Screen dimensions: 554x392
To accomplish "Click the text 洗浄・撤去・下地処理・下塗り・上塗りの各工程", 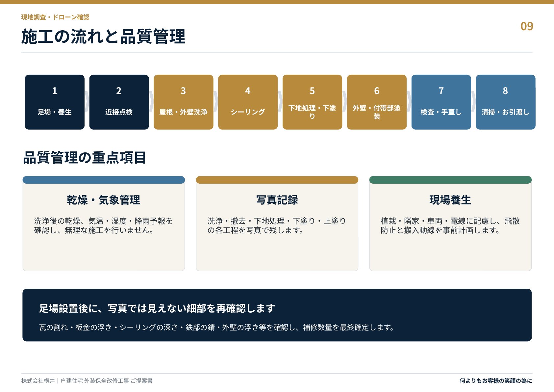I will point(277,225).
